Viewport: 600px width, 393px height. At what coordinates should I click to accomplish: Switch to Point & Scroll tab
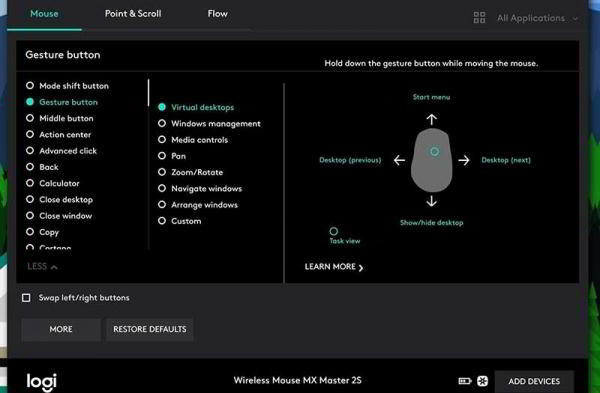[133, 14]
